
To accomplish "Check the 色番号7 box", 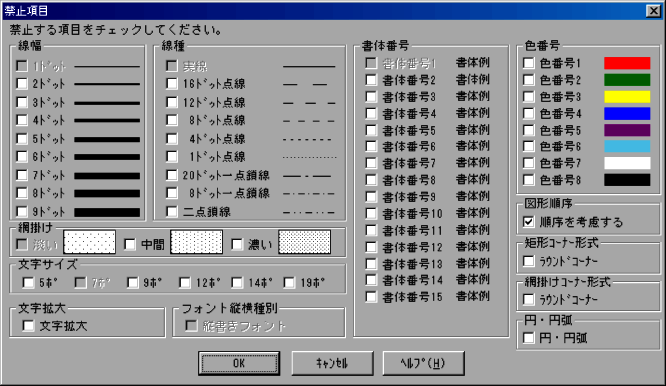I will pos(528,163).
